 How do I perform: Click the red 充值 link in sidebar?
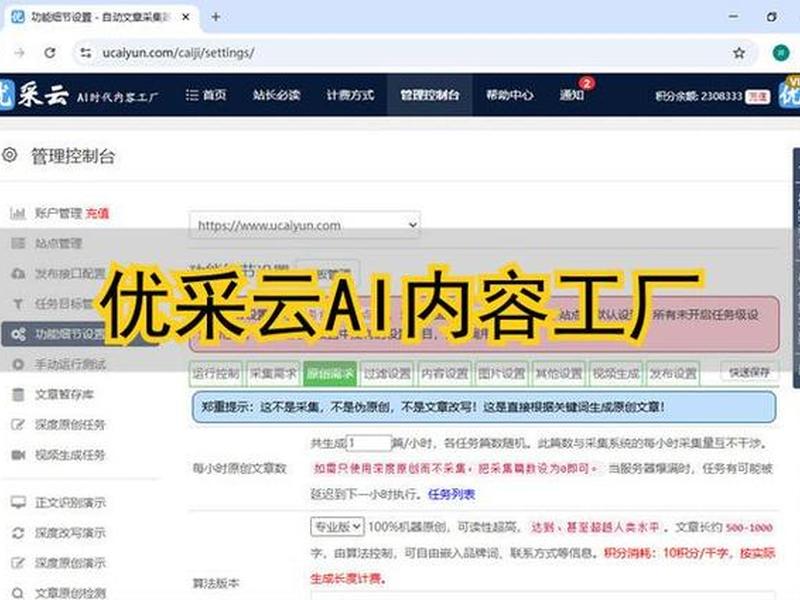[x=97, y=213]
